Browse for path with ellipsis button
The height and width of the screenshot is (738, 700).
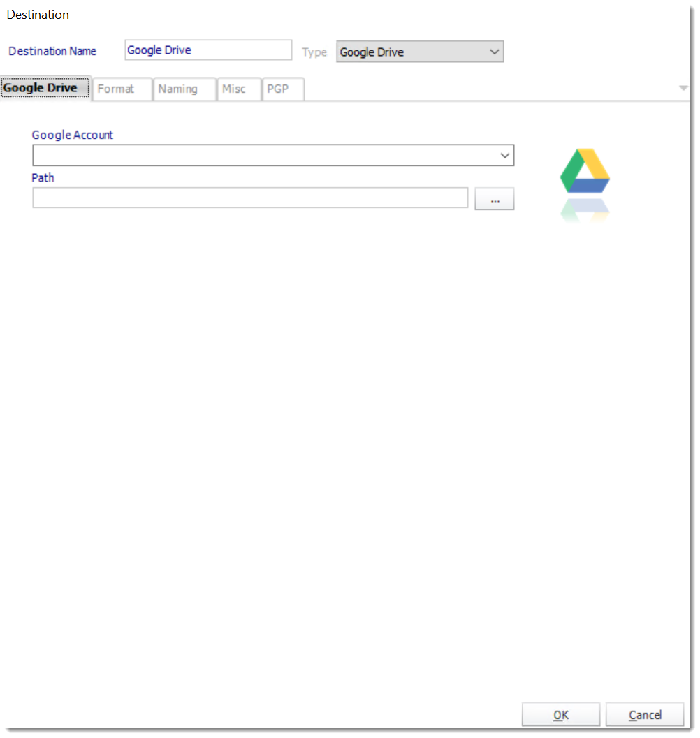click(494, 198)
